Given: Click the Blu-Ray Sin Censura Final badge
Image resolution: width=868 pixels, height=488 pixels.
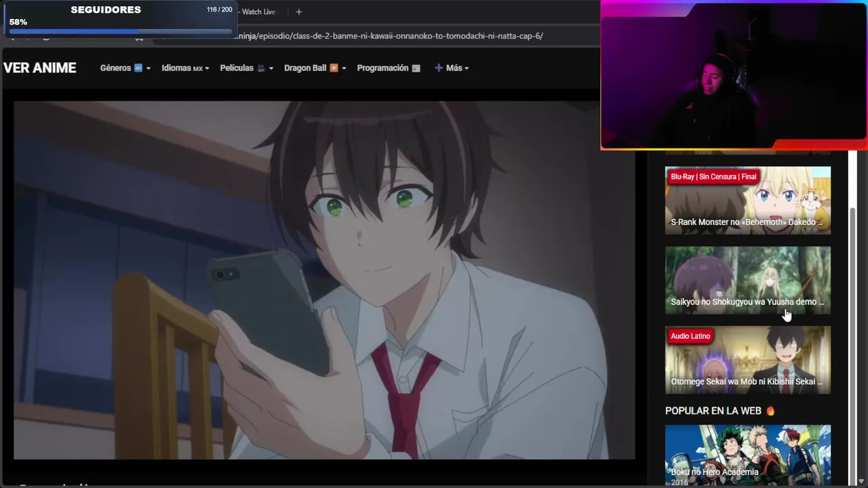Looking at the screenshot, I should pos(713,176).
